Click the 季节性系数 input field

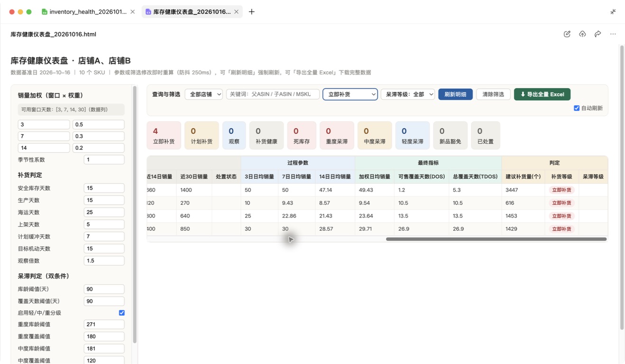pyautogui.click(x=104, y=160)
